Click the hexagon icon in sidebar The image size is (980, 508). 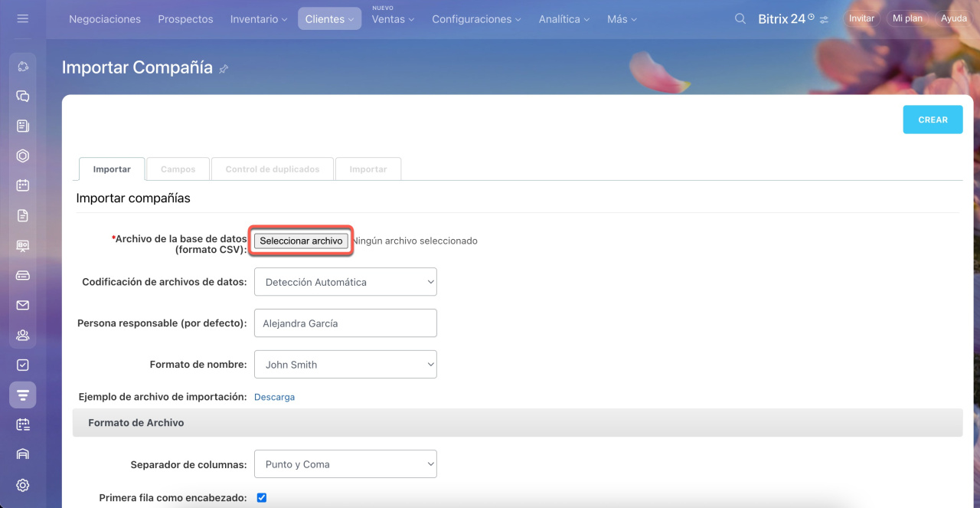tap(22, 156)
